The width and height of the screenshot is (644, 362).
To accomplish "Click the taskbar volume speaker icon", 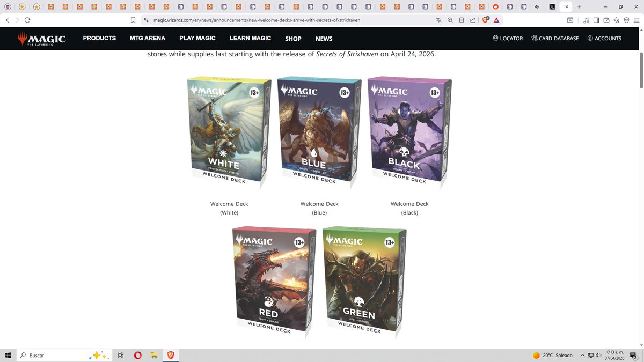I will click(598, 355).
